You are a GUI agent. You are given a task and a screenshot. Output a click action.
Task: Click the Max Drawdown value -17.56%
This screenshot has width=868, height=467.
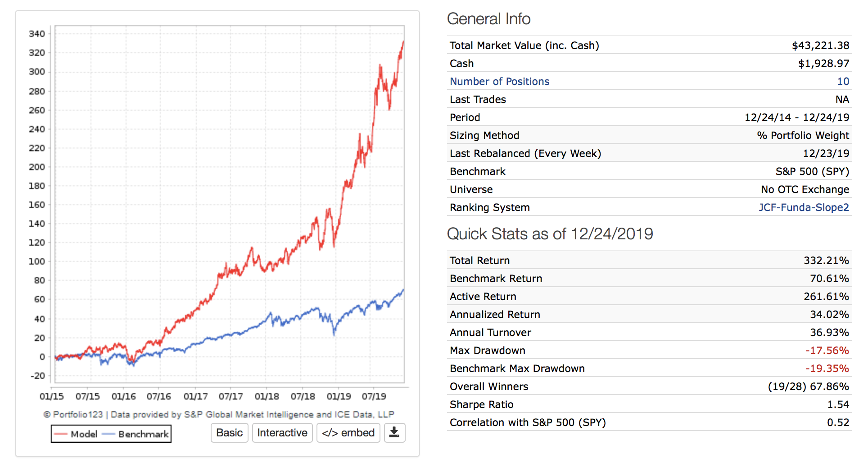[x=827, y=350]
